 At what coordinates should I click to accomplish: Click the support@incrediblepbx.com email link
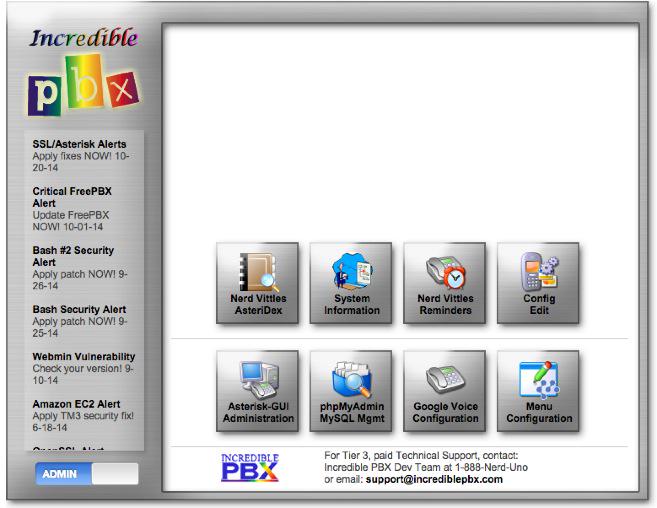[434, 479]
